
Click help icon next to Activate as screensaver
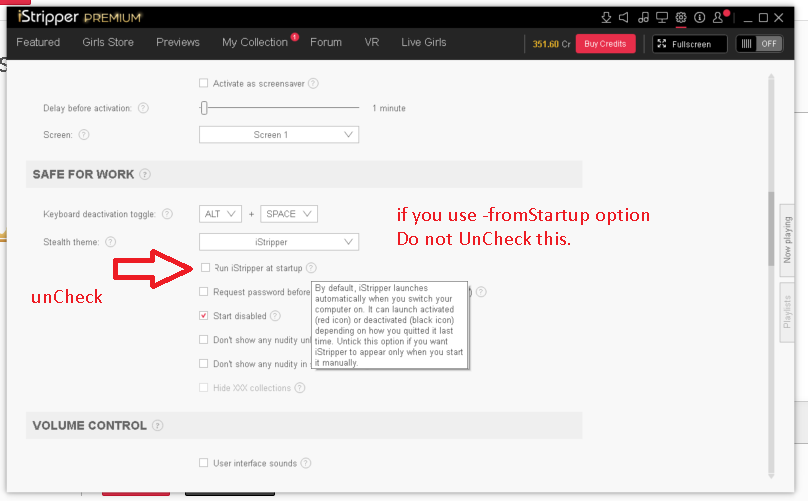(313, 84)
